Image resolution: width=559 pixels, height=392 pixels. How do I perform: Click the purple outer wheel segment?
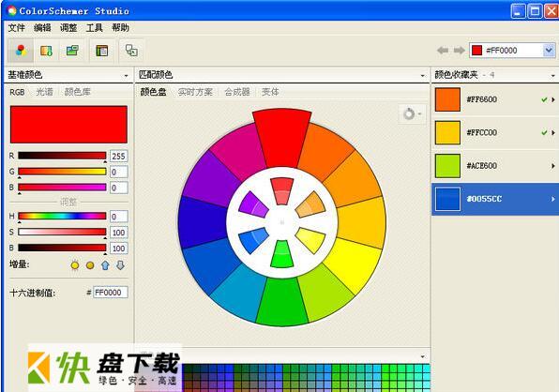pyautogui.click(x=211, y=178)
